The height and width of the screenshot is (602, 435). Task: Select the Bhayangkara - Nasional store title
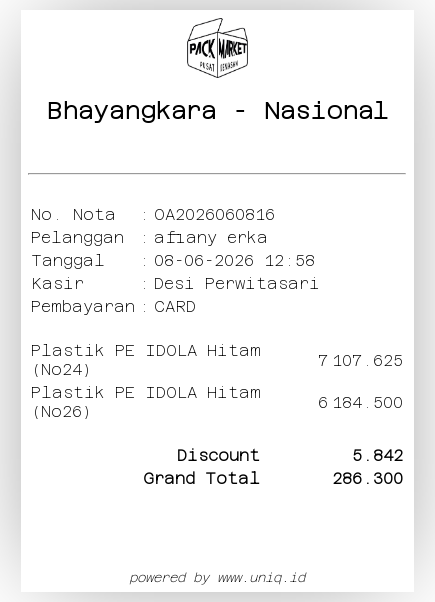coord(218,111)
